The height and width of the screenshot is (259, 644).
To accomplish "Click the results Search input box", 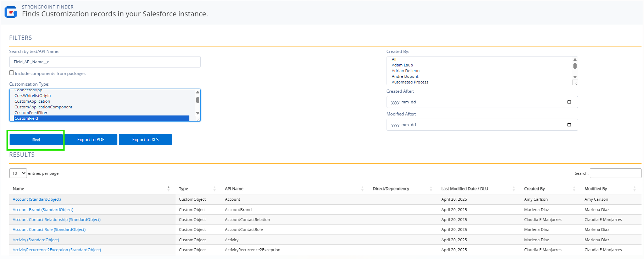I will tap(615, 173).
